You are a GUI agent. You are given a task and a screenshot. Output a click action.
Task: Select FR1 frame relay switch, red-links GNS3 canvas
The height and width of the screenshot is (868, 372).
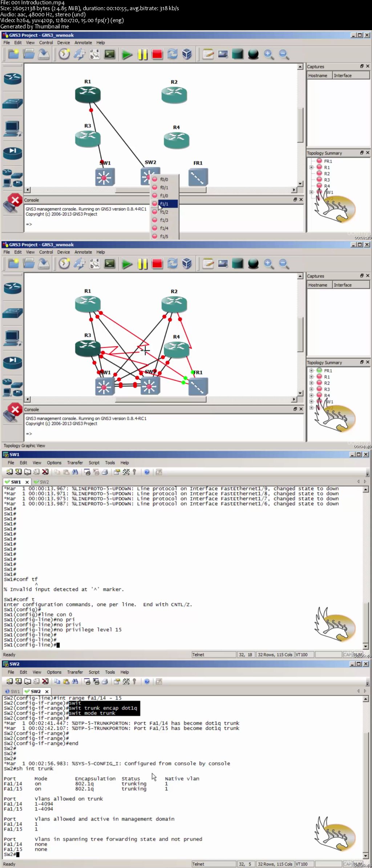[198, 387]
